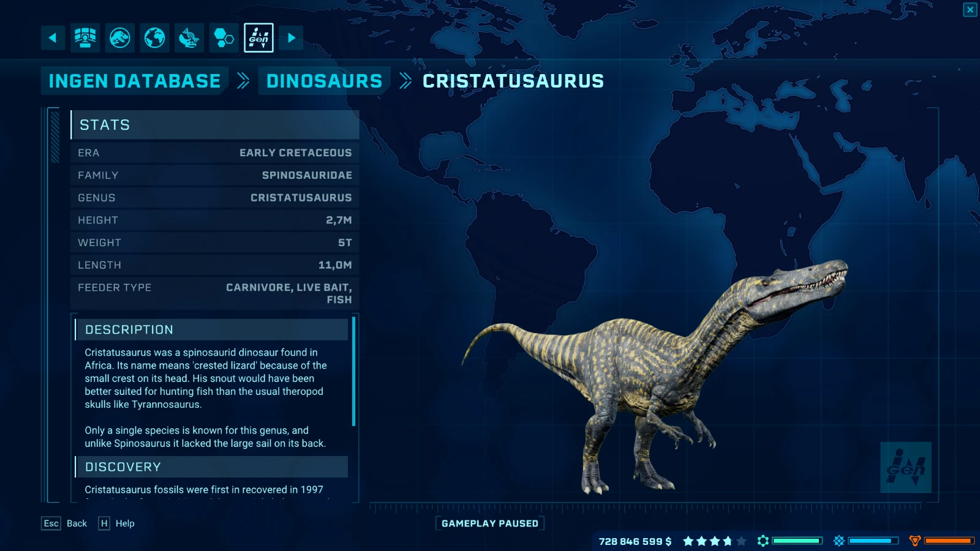
Task: Open the hexagon research tab
Action: coord(224,38)
